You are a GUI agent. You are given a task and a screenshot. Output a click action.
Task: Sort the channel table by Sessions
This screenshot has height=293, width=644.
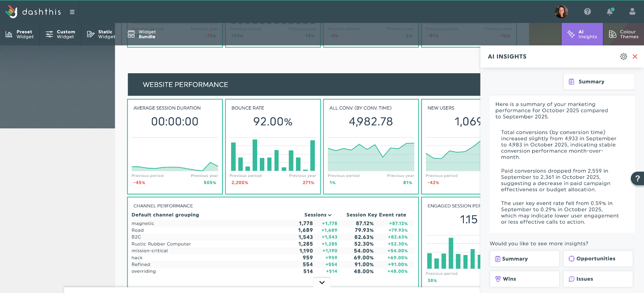point(318,215)
